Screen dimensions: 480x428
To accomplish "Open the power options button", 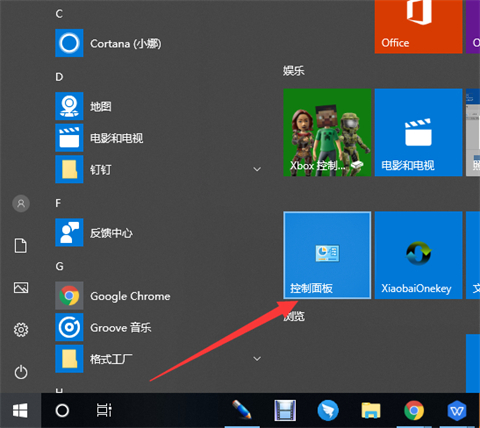I will point(21,372).
